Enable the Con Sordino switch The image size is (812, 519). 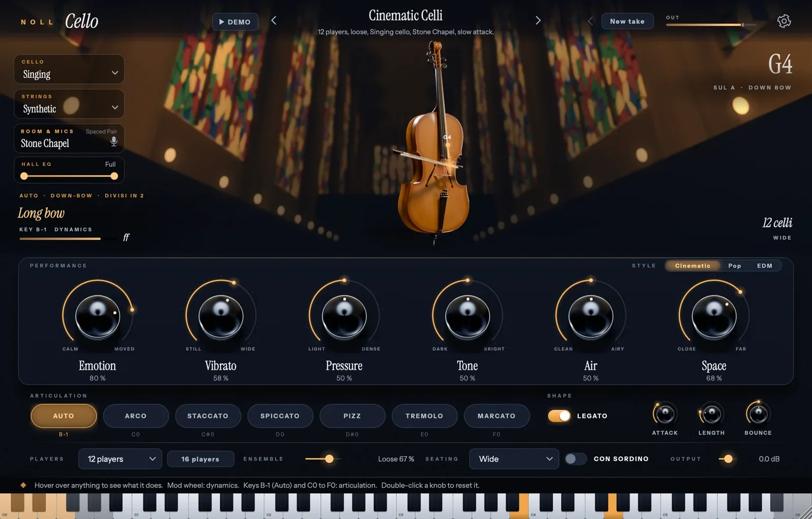[576, 459]
